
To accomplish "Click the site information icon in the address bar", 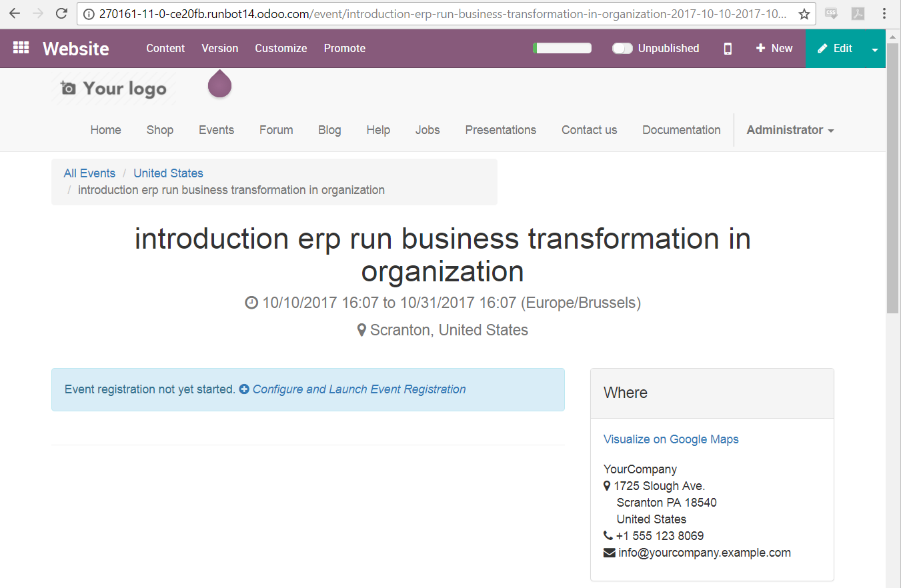I will click(89, 13).
